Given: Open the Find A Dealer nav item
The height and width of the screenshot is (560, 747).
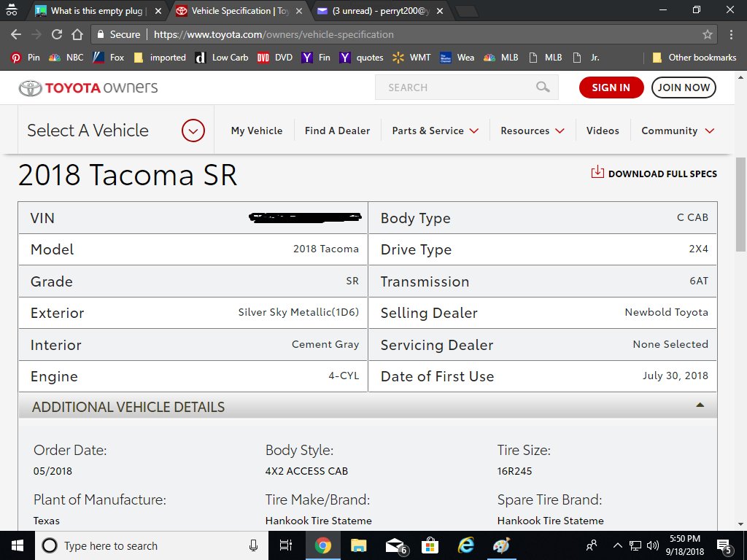Looking at the screenshot, I should [337, 131].
